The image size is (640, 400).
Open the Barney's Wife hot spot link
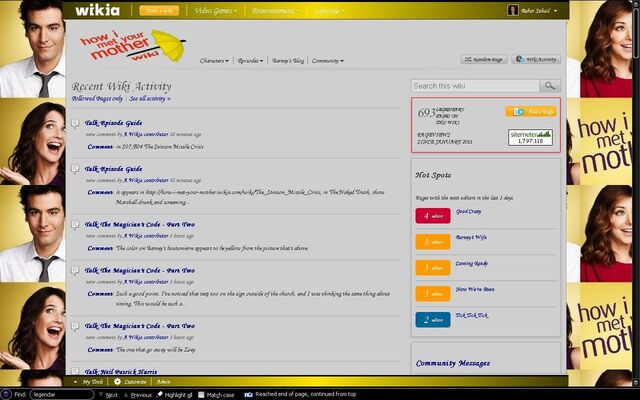pos(471,237)
